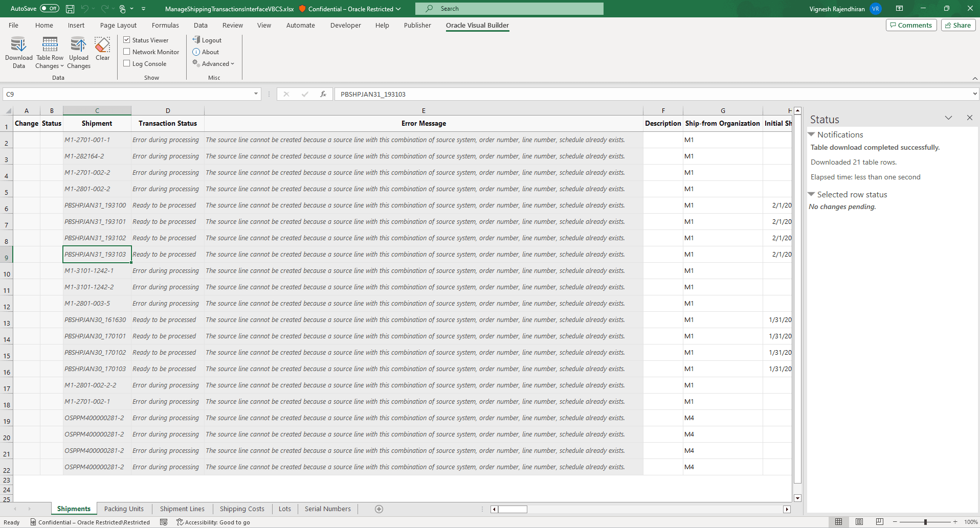Image resolution: width=980 pixels, height=528 pixels.
Task: Click the Upload Changes icon
Action: (78, 52)
